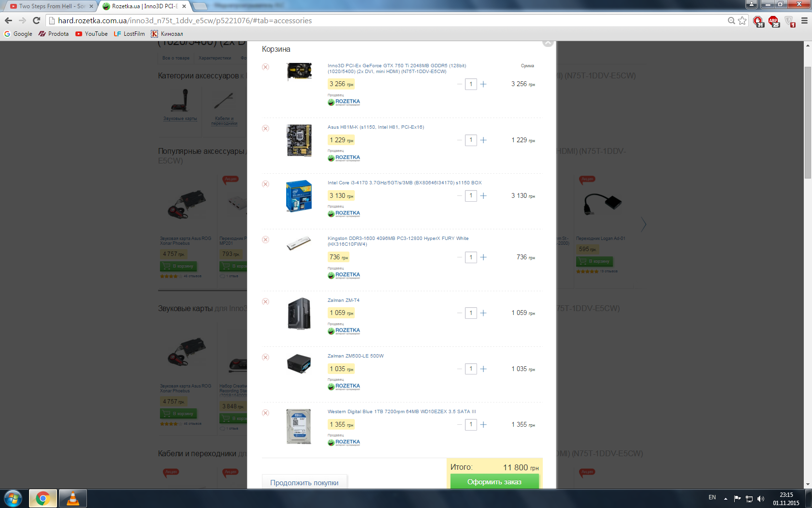
Task: Click the Western Digital hard drive thumbnail
Action: coord(299,427)
